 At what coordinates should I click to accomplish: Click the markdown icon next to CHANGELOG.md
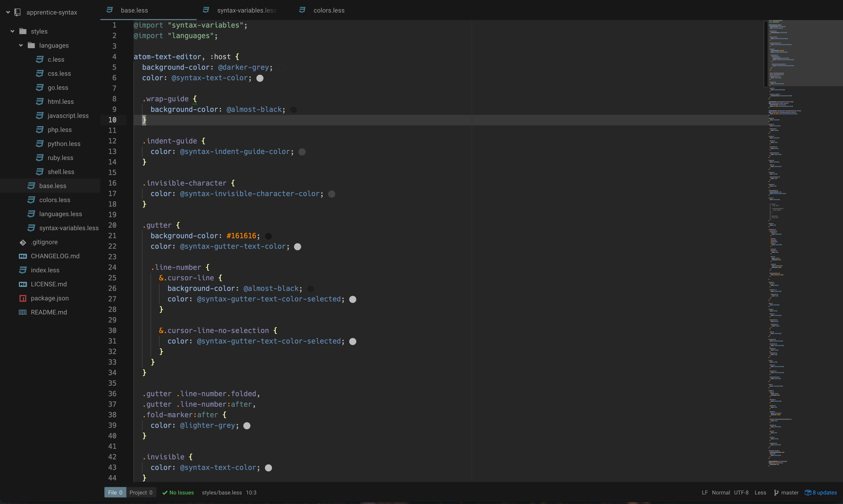[23, 257]
